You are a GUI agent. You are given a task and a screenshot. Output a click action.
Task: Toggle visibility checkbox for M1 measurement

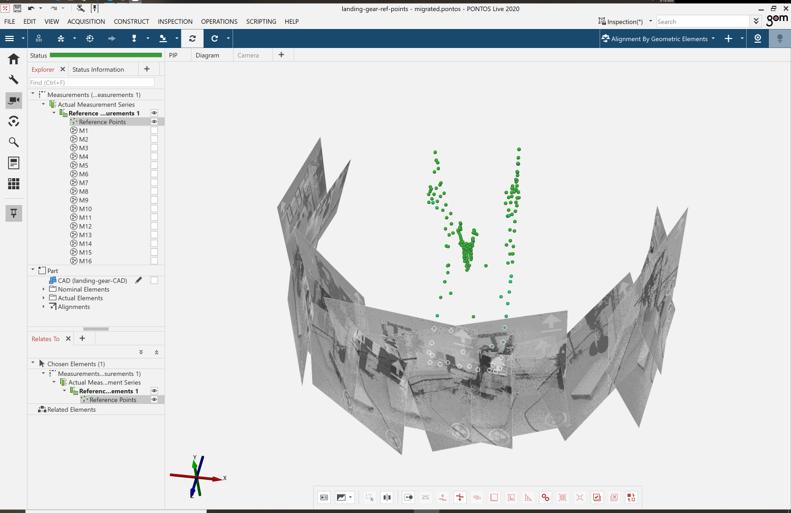click(x=154, y=130)
